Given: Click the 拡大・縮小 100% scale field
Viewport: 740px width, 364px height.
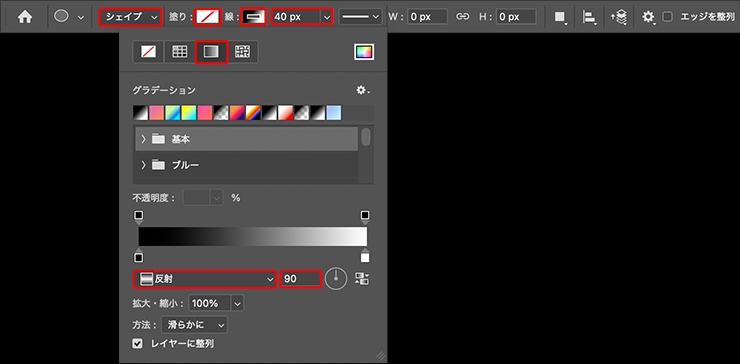Looking at the screenshot, I should (210, 303).
